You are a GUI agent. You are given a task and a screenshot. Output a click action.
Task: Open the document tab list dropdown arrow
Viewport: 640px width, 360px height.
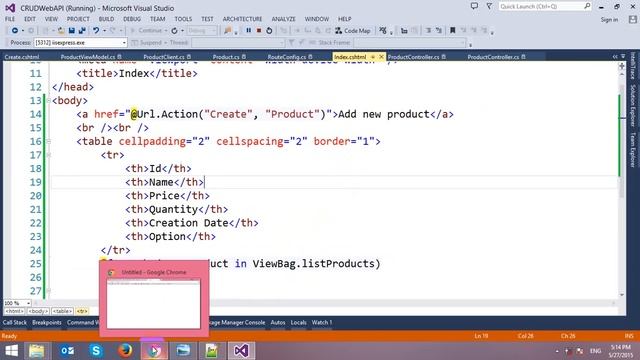pos(623,57)
